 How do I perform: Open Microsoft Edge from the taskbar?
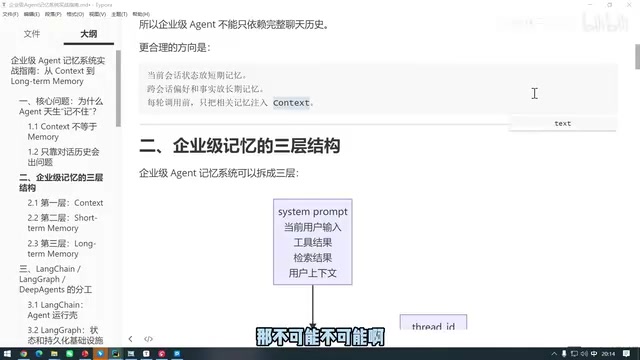pos(39,353)
